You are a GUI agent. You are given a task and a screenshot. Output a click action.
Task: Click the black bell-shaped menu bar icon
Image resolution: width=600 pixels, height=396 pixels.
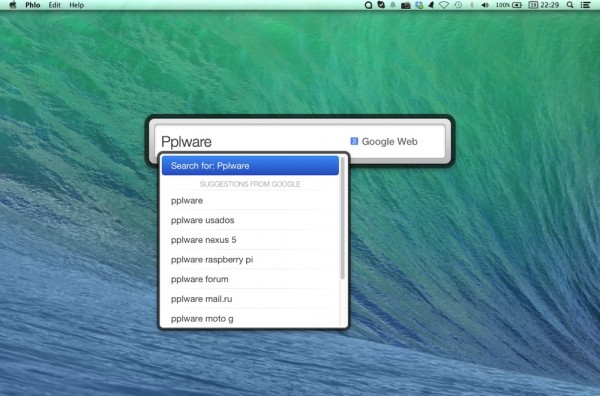(431, 5)
